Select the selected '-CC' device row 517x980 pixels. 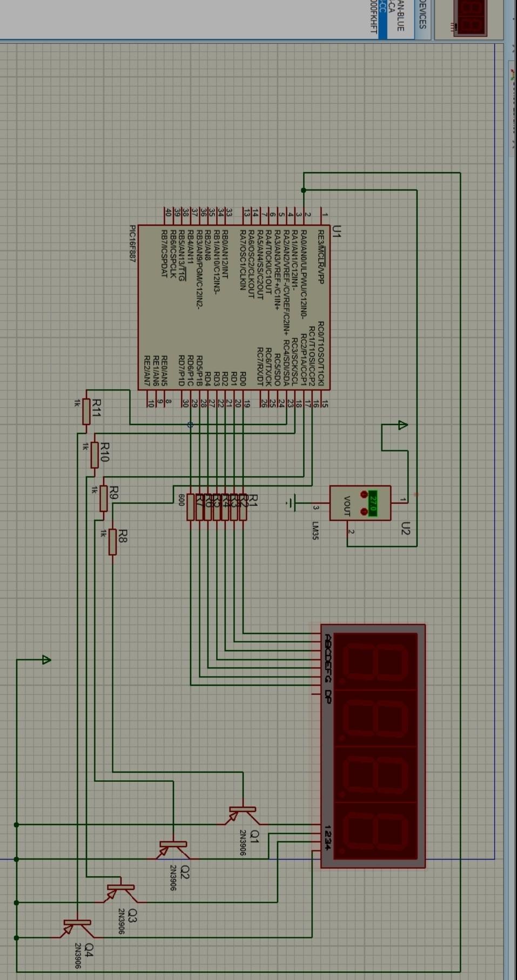pyautogui.click(x=382, y=19)
